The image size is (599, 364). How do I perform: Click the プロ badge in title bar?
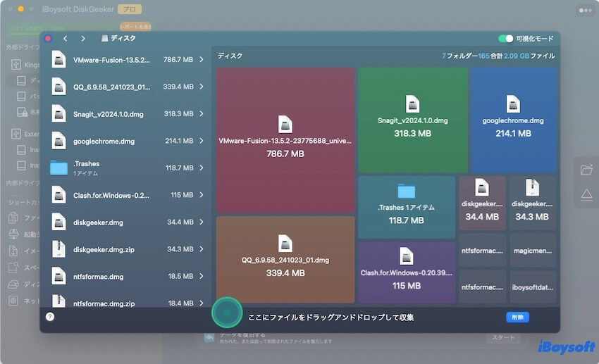(x=129, y=9)
